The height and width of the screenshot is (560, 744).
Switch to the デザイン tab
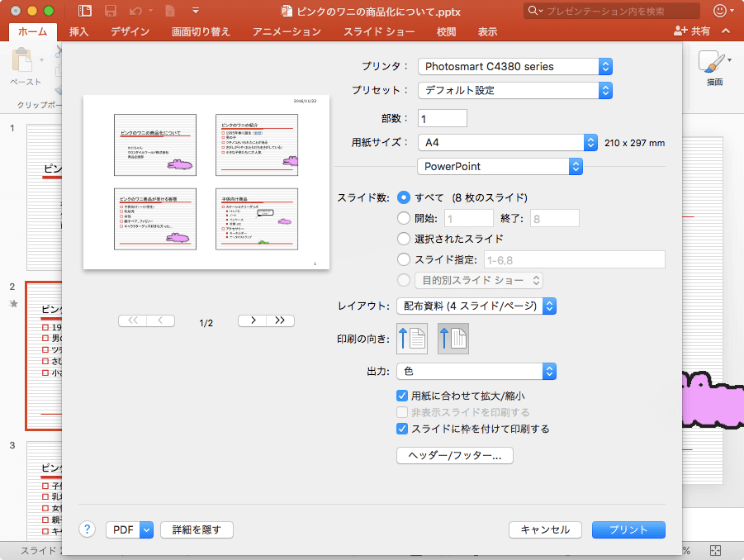coord(130,31)
